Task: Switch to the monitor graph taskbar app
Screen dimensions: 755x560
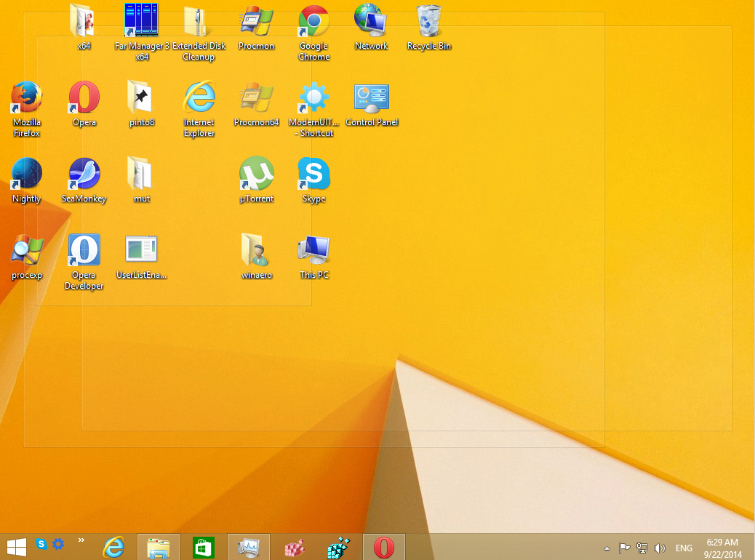Action: [249, 547]
